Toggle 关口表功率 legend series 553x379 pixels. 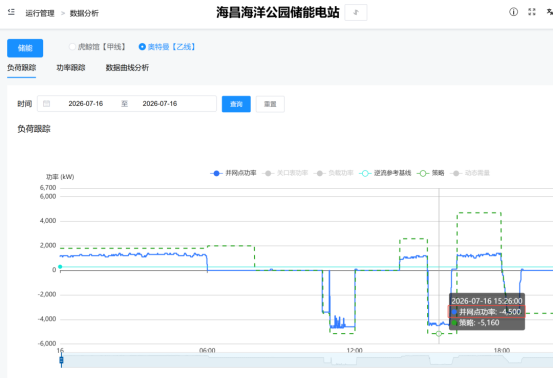[x=285, y=173]
